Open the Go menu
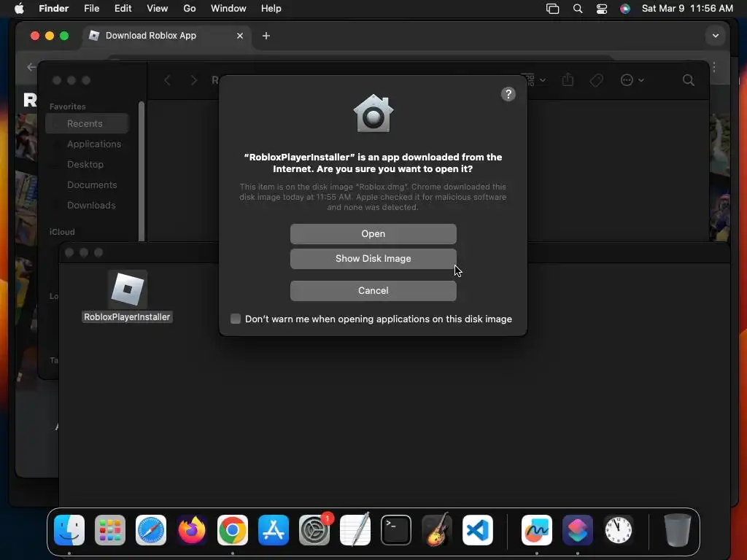This screenshot has height=560, width=747. (190, 9)
